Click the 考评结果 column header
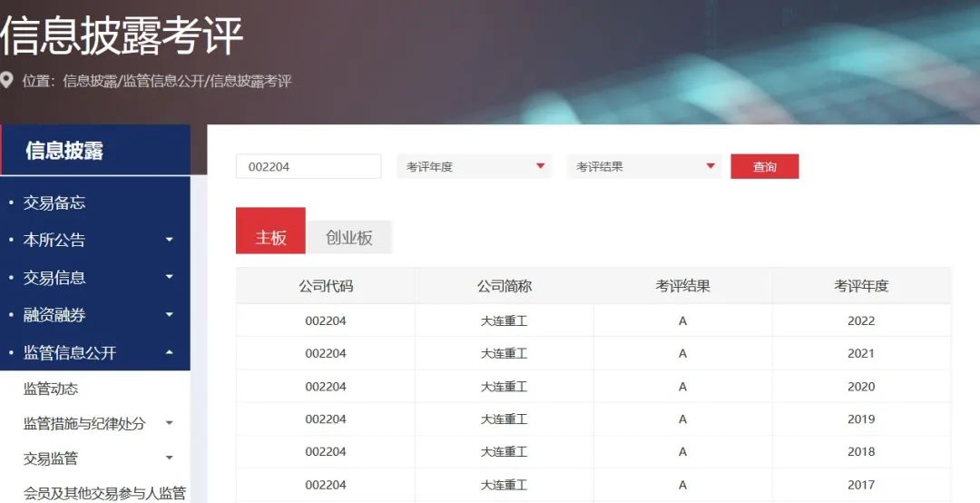This screenshot has width=980, height=503. pos(682,286)
